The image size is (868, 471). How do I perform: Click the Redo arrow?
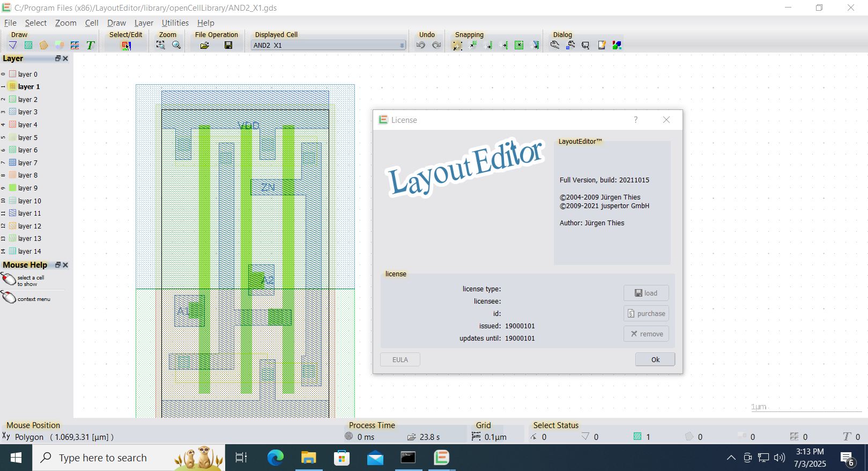tap(436, 45)
